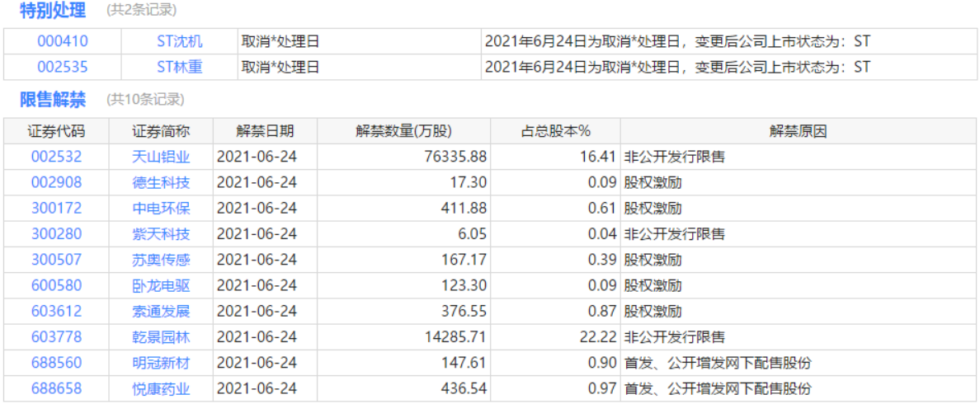
Task: Click stock code 603612
Action: (x=57, y=311)
